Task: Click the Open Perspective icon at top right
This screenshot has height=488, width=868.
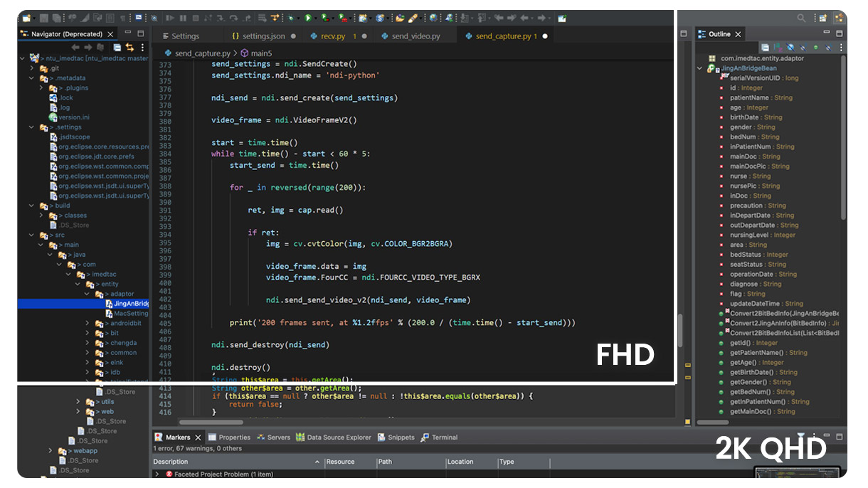Action: tap(823, 18)
